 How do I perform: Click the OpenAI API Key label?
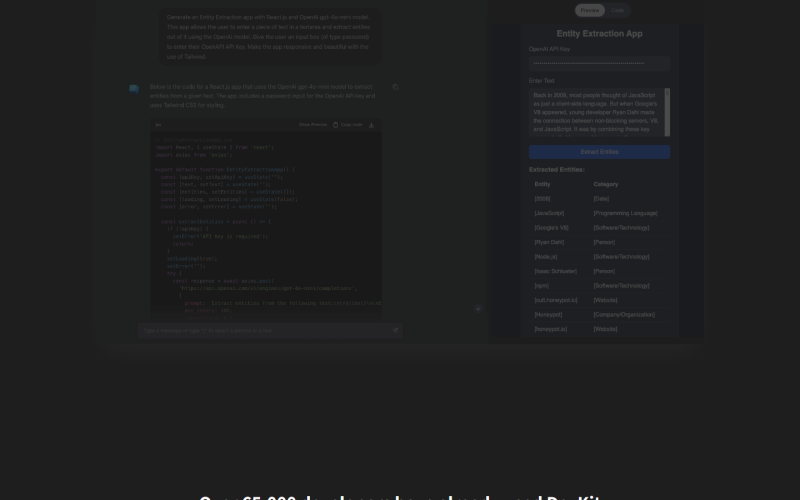(549, 49)
